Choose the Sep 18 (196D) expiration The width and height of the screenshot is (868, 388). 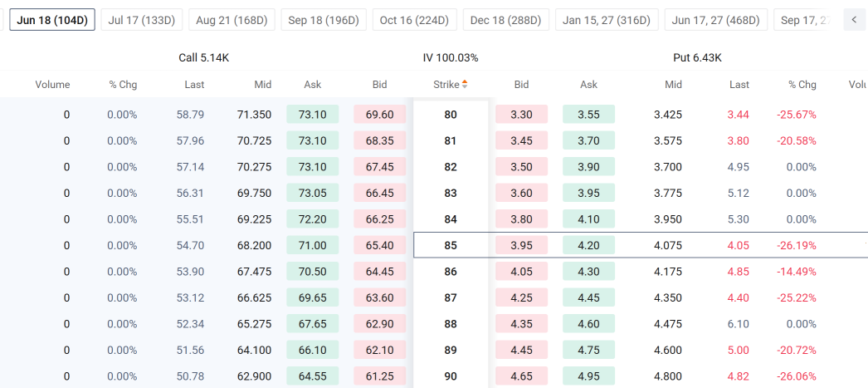pyautogui.click(x=324, y=20)
